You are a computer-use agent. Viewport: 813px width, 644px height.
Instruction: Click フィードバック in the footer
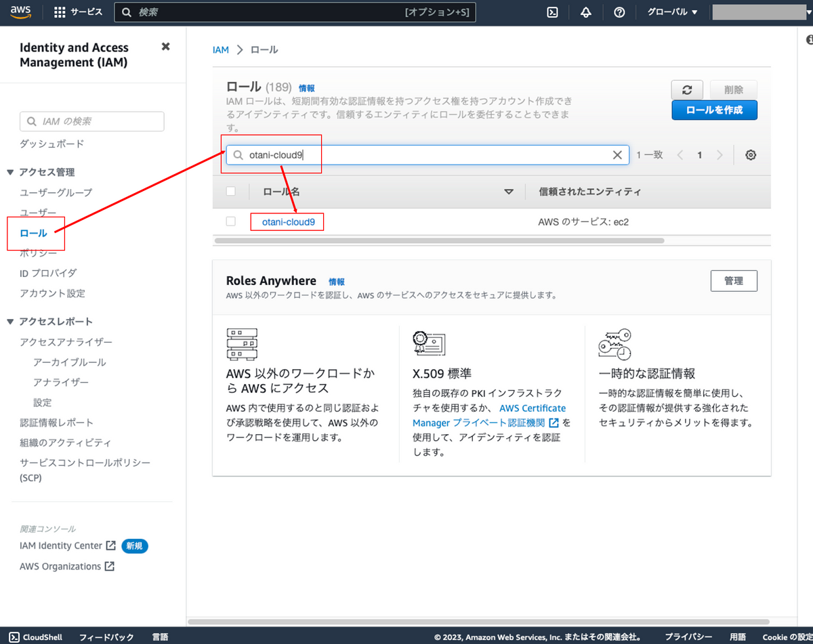106,637
